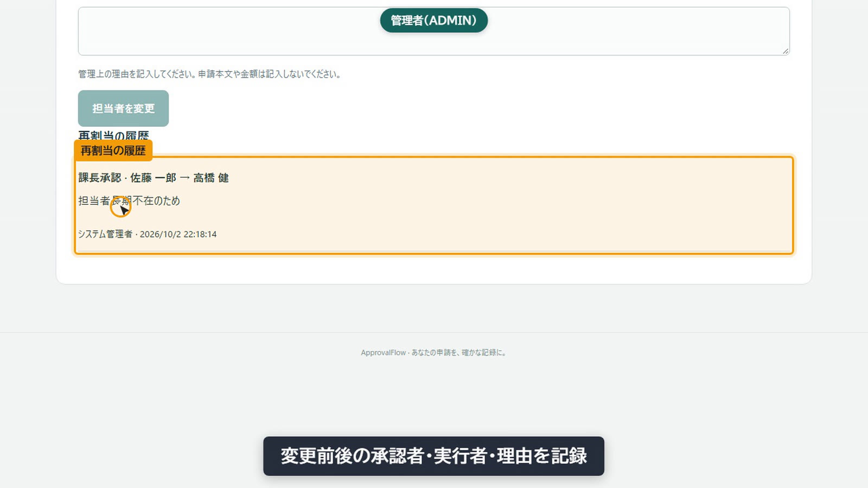This screenshot has height=488, width=868.
Task: Click the ApprovalFlow footer text
Action: (x=433, y=352)
